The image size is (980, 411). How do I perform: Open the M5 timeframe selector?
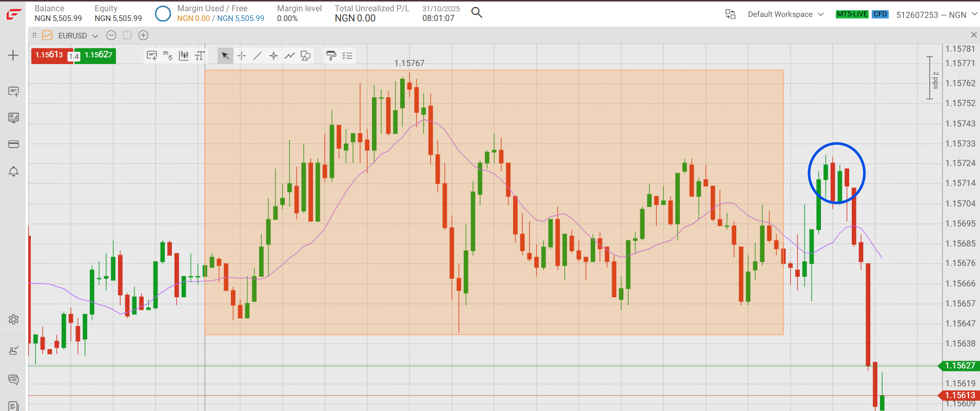(x=168, y=56)
